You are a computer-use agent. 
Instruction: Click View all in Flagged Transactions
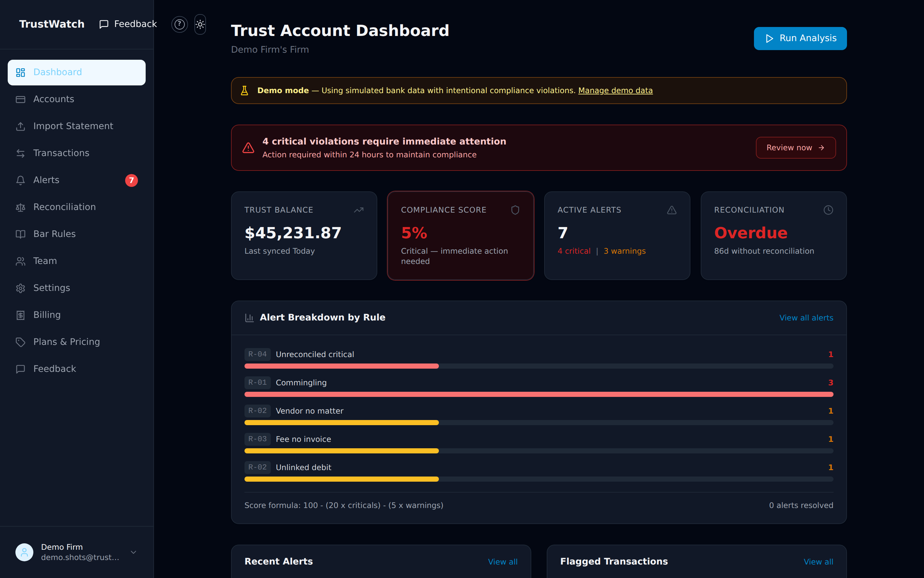pos(818,562)
